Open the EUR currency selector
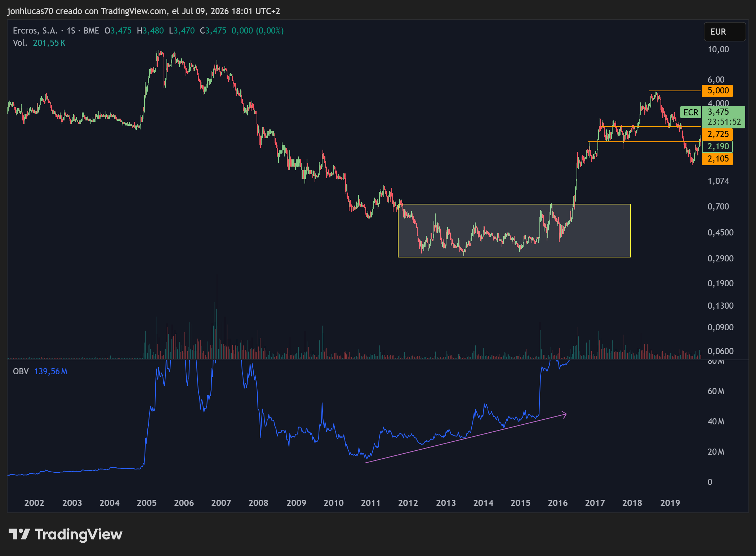The height and width of the screenshot is (556, 756). click(725, 32)
